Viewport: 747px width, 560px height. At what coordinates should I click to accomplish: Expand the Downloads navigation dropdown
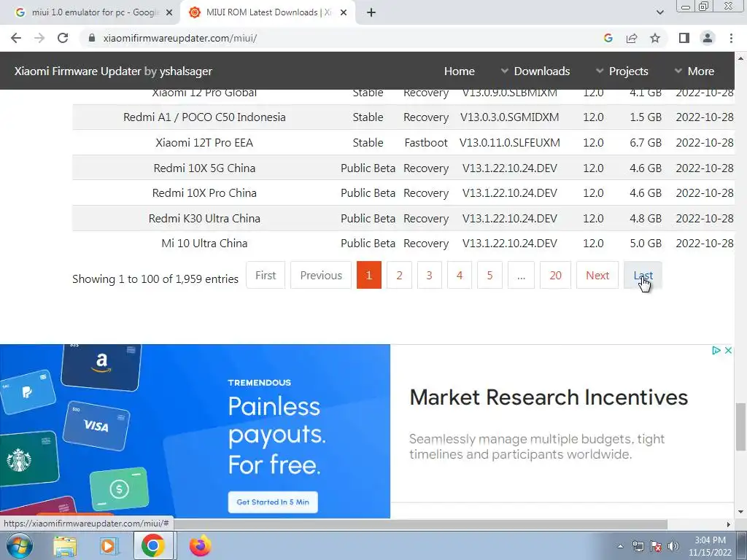pos(535,71)
